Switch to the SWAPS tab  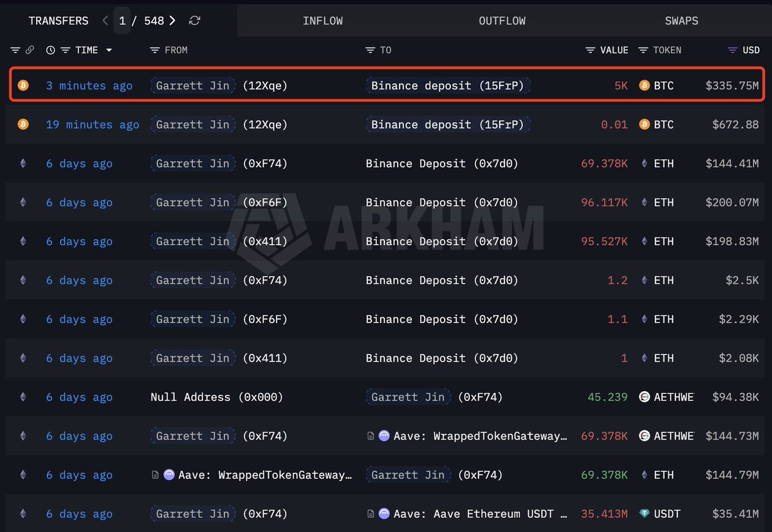click(x=681, y=21)
